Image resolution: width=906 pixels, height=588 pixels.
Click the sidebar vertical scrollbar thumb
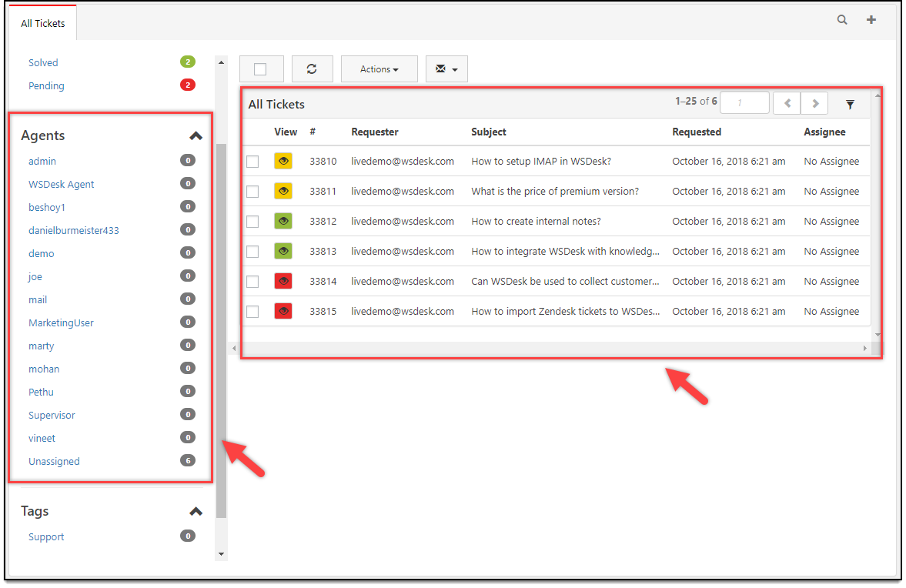point(221,330)
